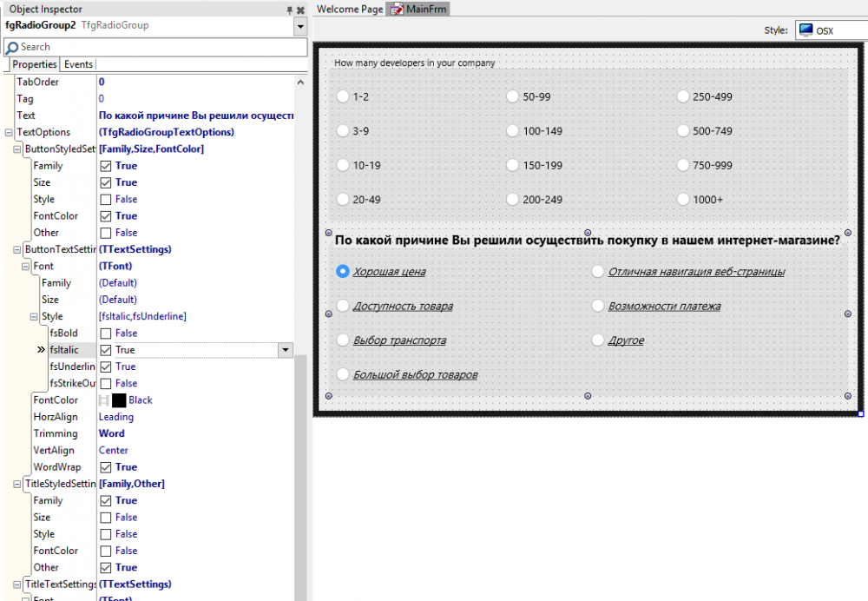Viewport: 868px width, 601px height.
Task: Collapse the TextOptions property node
Action: 9,132
